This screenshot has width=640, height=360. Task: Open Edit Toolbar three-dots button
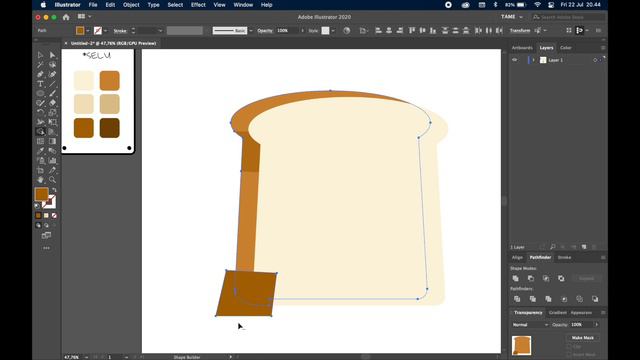(46, 248)
